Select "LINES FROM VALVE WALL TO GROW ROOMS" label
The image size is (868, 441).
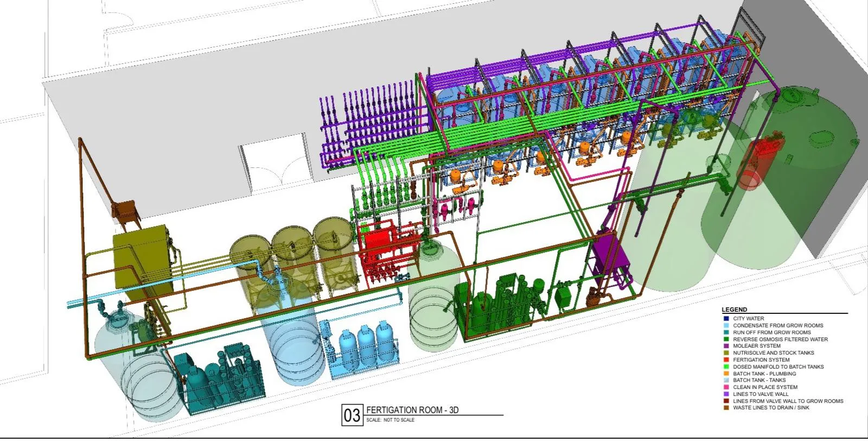pos(788,401)
